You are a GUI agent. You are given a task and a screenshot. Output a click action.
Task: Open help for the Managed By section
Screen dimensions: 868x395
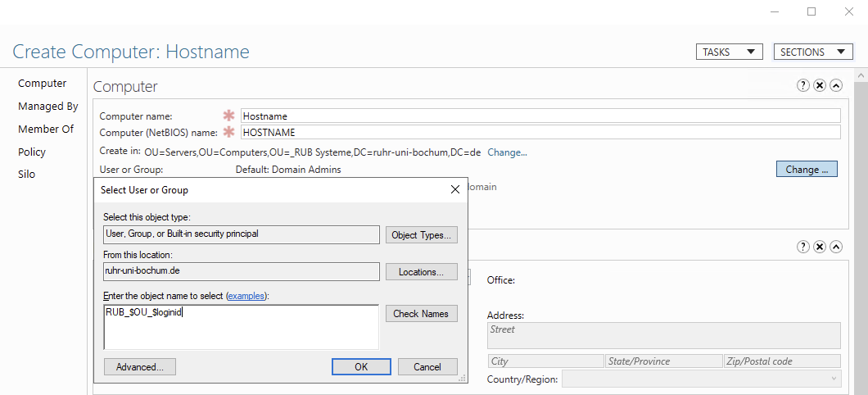(802, 247)
